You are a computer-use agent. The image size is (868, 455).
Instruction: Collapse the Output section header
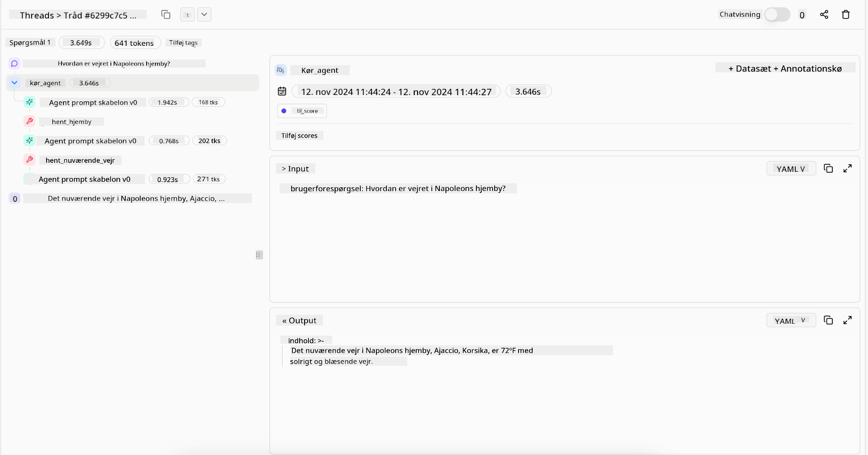click(299, 321)
